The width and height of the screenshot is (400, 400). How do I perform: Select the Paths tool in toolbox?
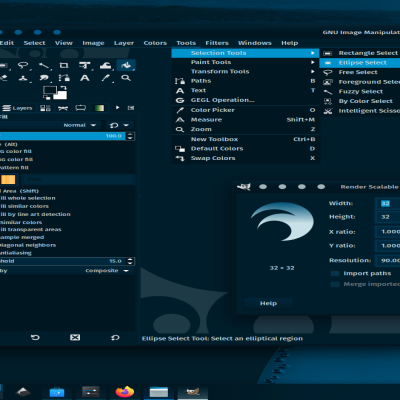coord(64,78)
